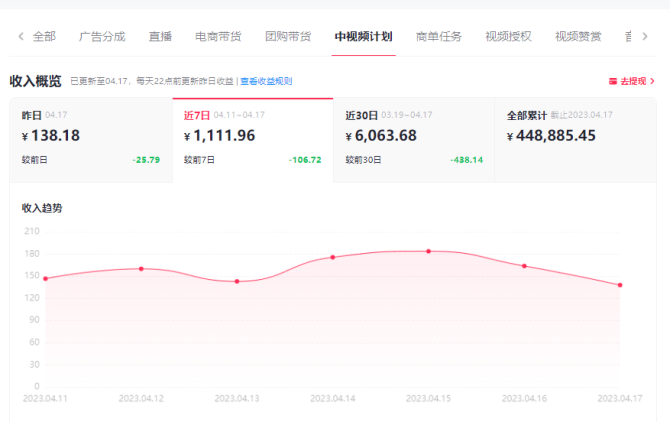This screenshot has width=670, height=422.
Task: Select the 昨日 income card
Action: 91,140
